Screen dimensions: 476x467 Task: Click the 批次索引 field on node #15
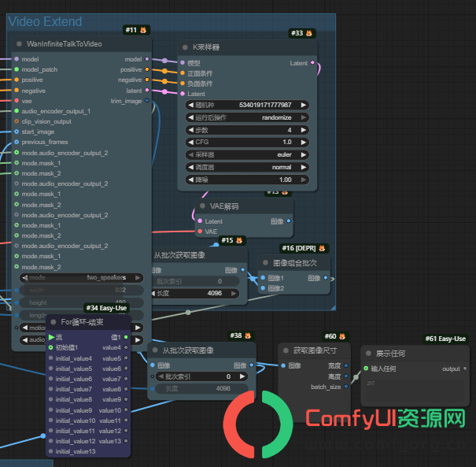coord(195,281)
